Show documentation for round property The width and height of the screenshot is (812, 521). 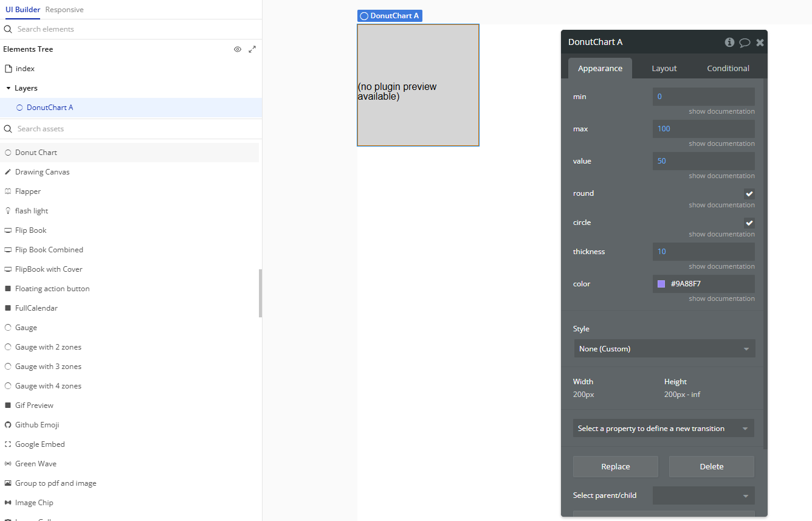tap(721, 205)
